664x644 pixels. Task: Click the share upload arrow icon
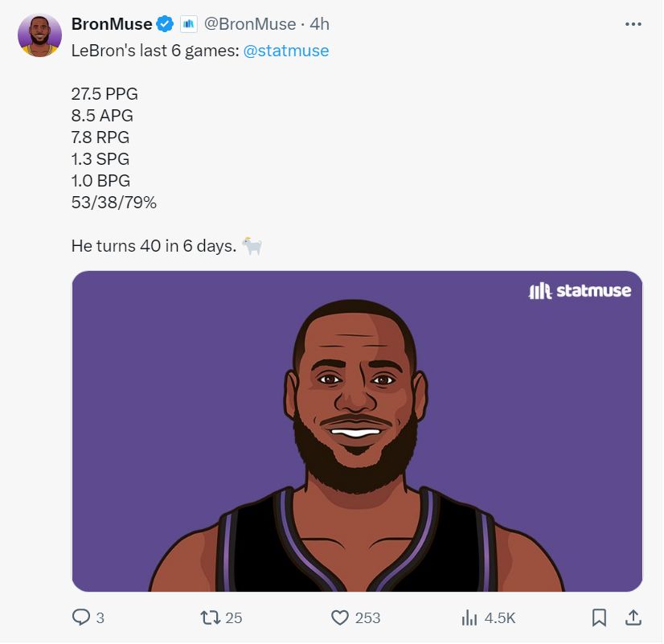point(633,617)
